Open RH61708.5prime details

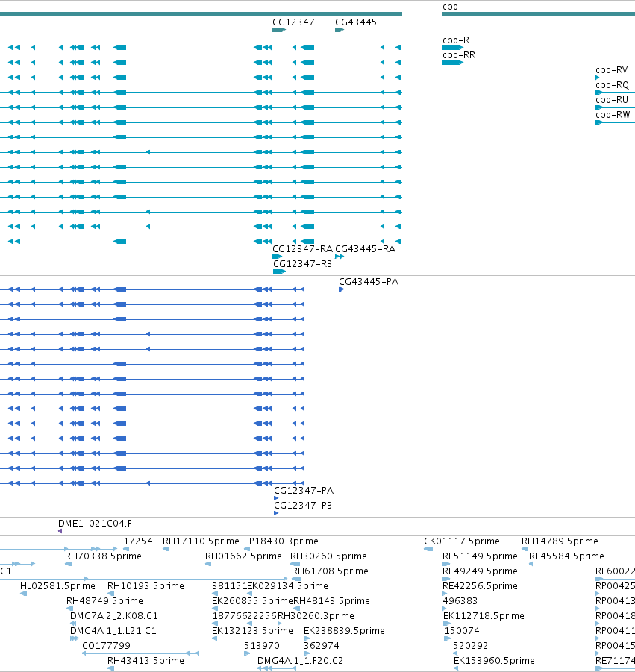tap(330, 571)
